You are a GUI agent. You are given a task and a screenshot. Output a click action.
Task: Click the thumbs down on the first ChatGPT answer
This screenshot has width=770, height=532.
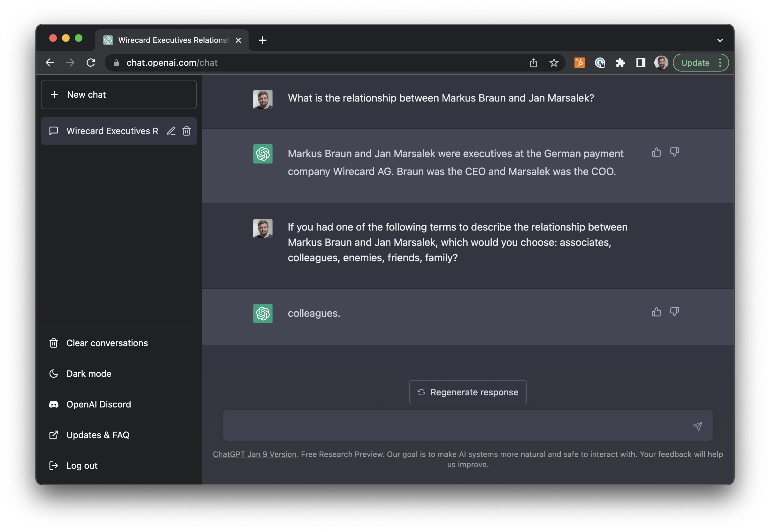[x=674, y=152]
